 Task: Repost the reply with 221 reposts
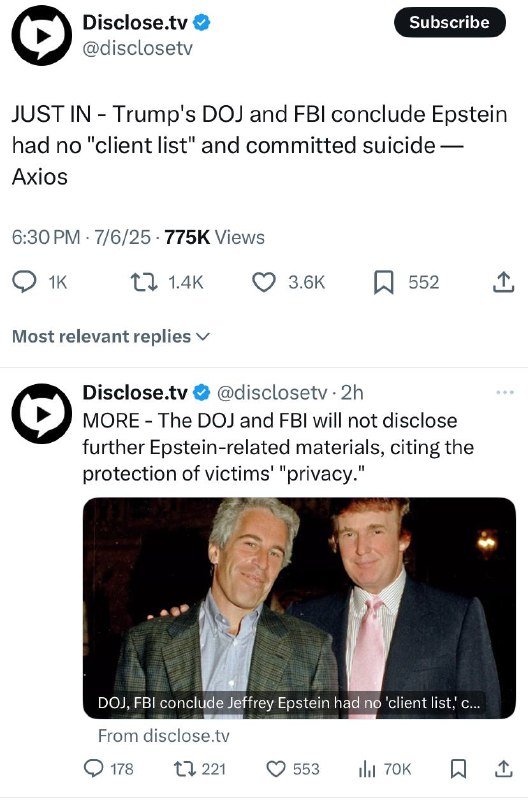pos(183,768)
